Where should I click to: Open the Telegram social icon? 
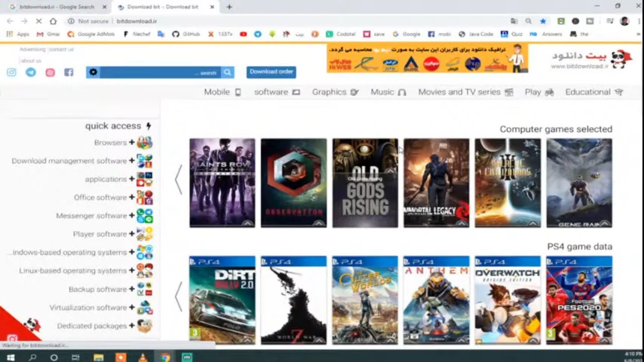(x=31, y=72)
